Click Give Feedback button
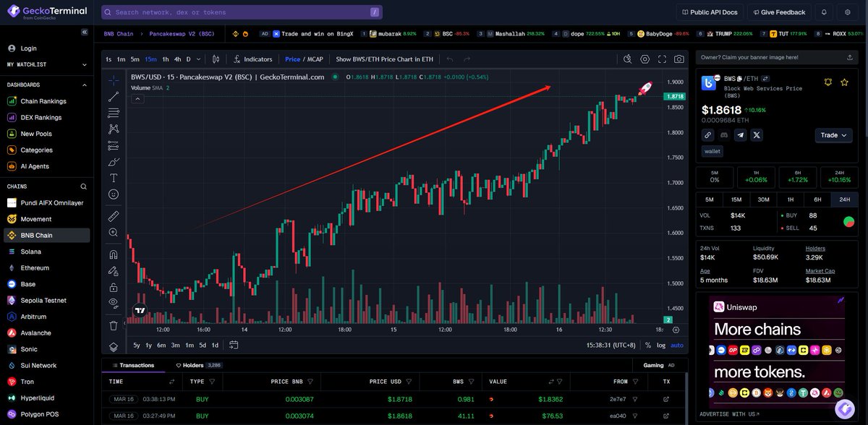The image size is (868, 425). point(779,12)
